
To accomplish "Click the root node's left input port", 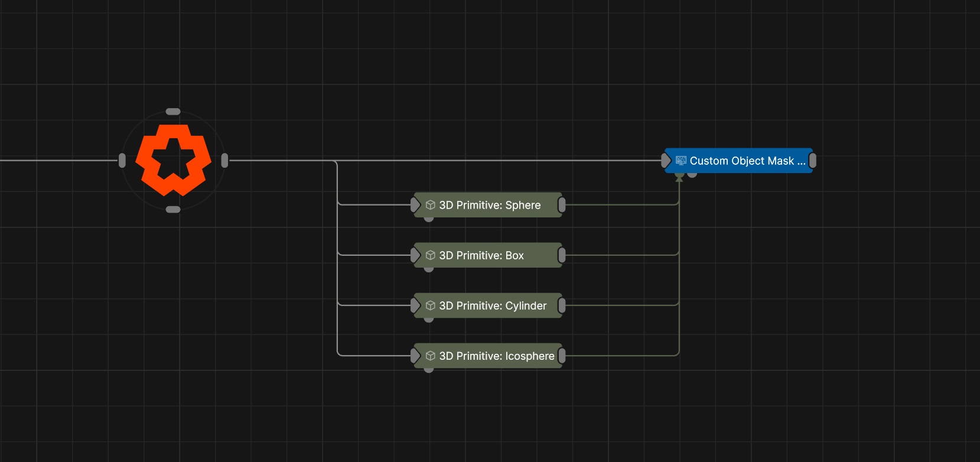I will [122, 160].
